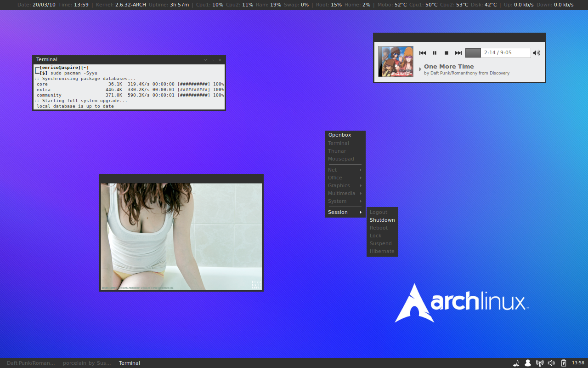This screenshot has width=588, height=368.
Task: Stop playback in the music player
Action: [x=446, y=53]
